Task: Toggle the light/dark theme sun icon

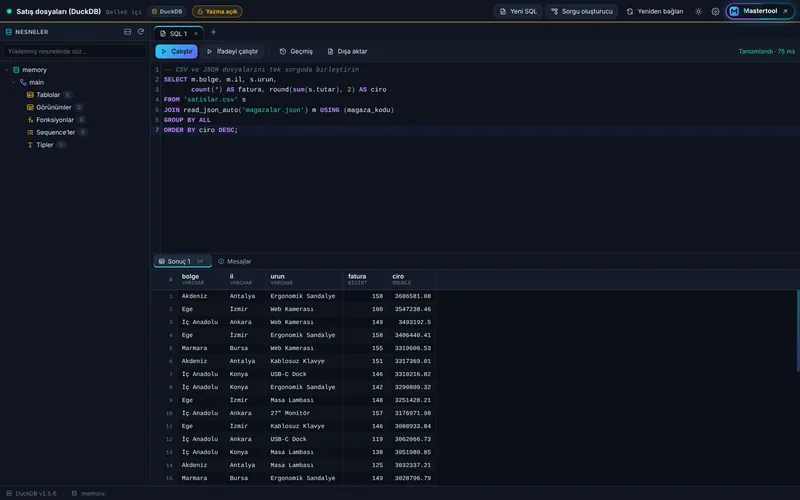Action: point(698,11)
